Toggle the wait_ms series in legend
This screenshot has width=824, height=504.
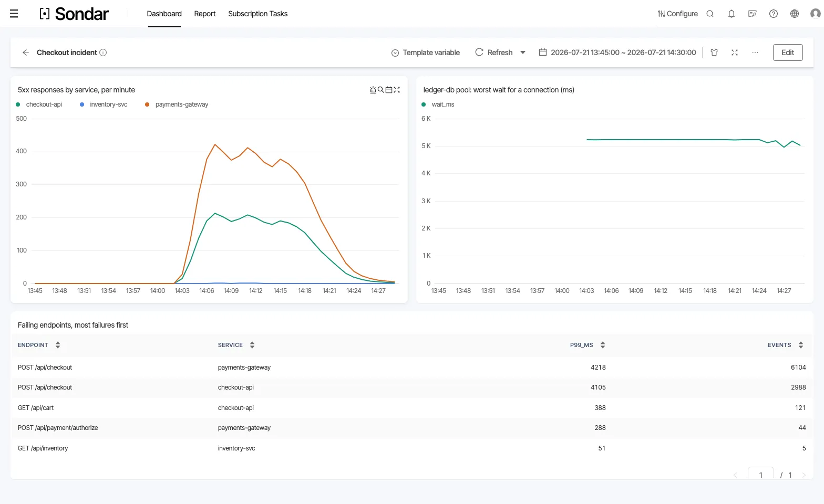tap(438, 104)
